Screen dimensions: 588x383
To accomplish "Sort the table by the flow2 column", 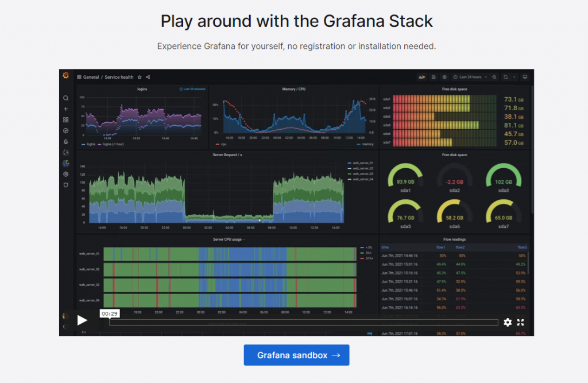I will tap(460, 247).
